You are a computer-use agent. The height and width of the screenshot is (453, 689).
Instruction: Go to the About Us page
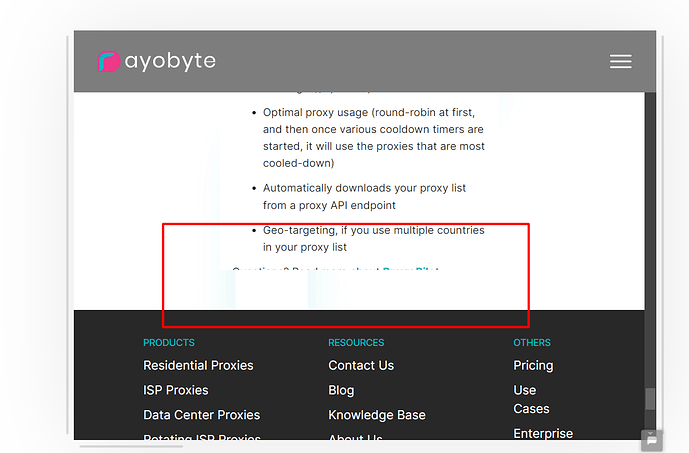tap(355, 438)
